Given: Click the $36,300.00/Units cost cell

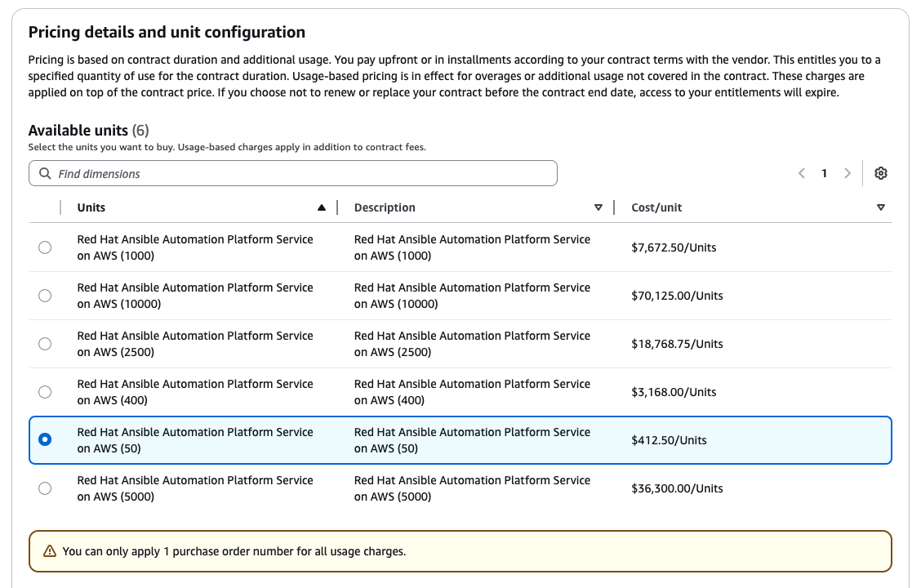Looking at the screenshot, I should [677, 488].
